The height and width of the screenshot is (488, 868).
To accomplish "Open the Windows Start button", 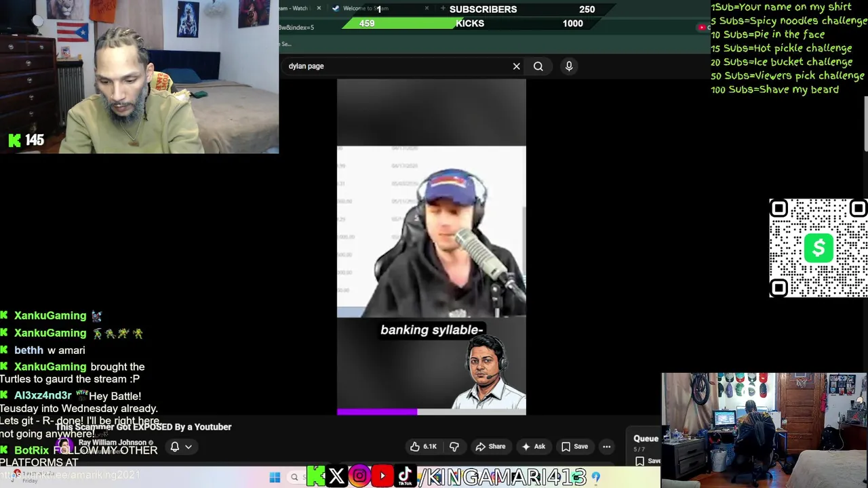I will coord(275,477).
